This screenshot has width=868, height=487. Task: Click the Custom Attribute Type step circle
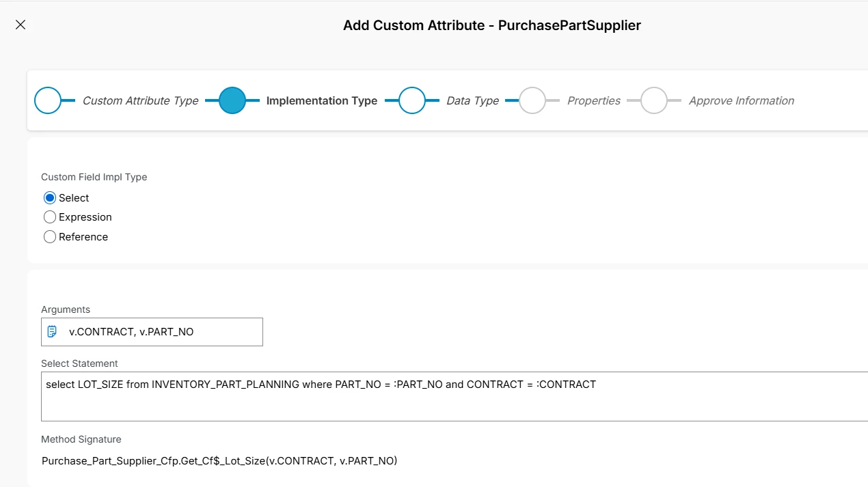pos(48,100)
